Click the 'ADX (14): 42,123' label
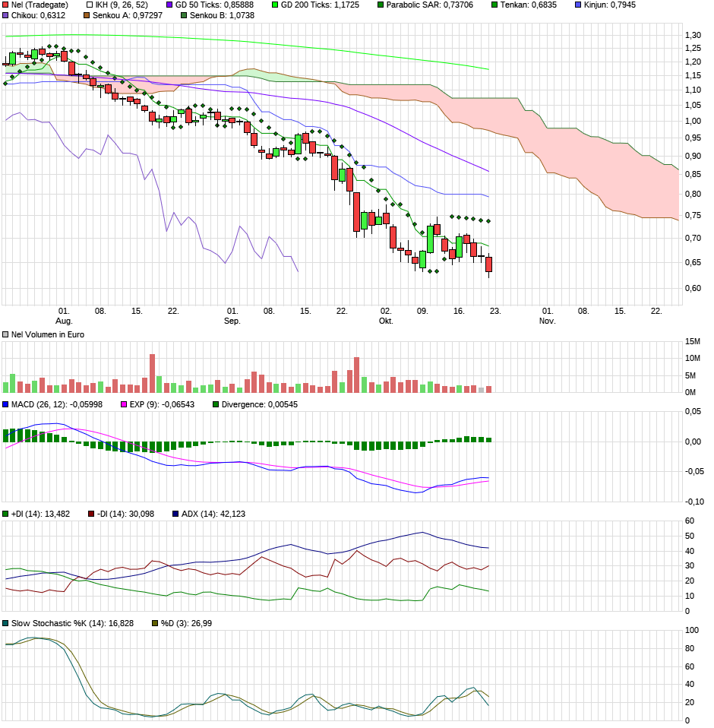 tap(213, 514)
